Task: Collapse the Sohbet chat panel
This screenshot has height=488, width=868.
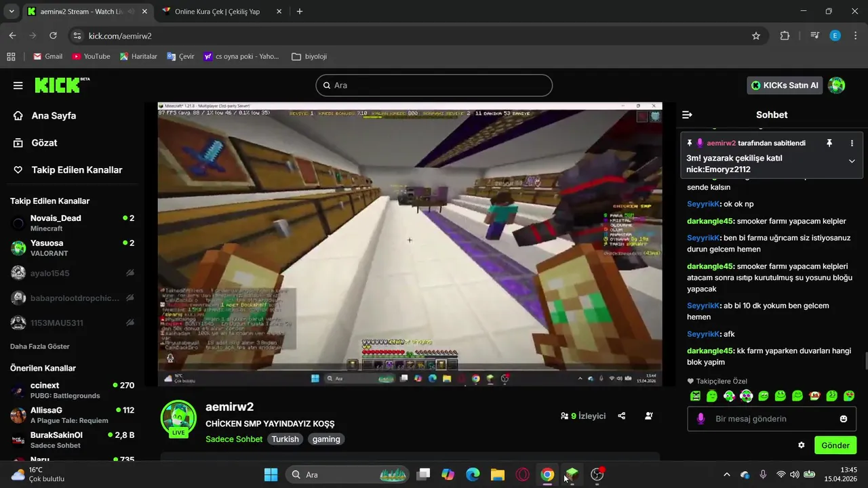Action: [x=687, y=115]
